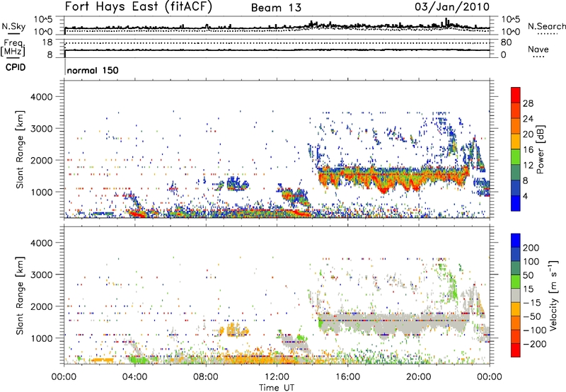566x392 pixels.
Task: Click the grey segment of Velocity color bar
Action: [516, 295]
